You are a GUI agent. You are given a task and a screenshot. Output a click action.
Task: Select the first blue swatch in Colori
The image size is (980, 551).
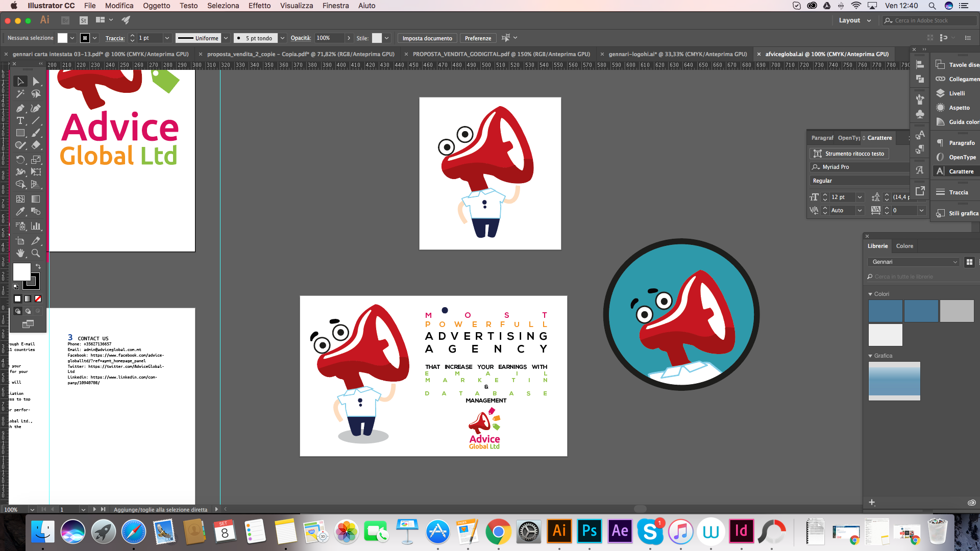[x=885, y=311]
